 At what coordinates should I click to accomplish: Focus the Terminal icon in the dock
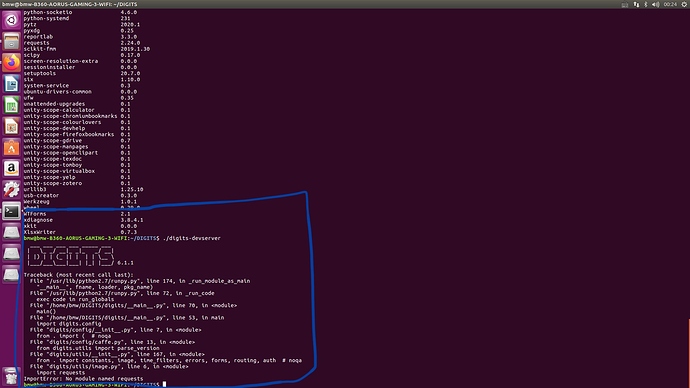pos(11,211)
